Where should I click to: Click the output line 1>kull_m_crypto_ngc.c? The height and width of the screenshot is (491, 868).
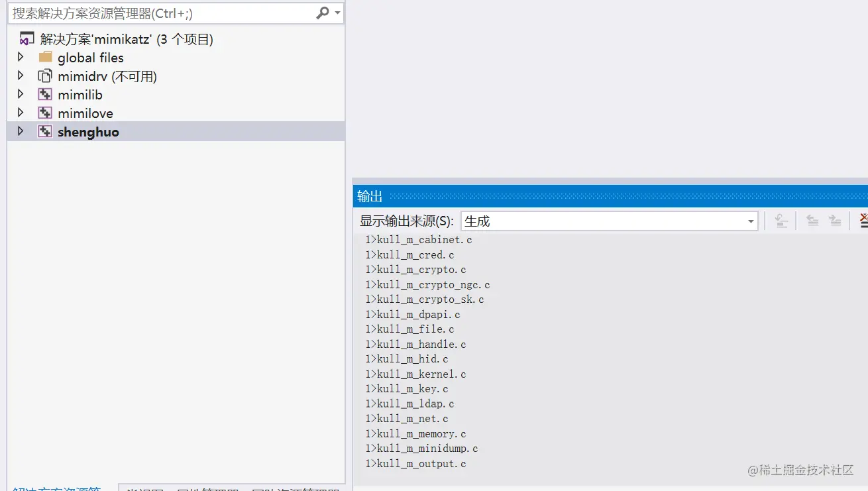click(428, 285)
